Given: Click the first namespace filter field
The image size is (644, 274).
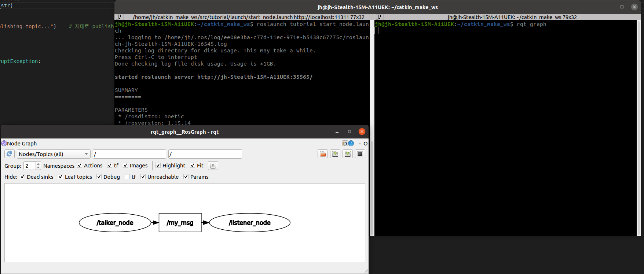Looking at the screenshot, I should pyautogui.click(x=129, y=154).
